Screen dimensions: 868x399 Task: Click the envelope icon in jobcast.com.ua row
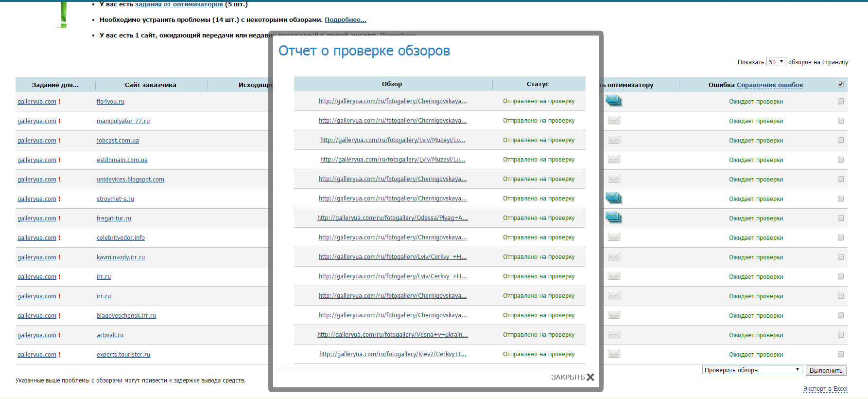[x=614, y=140]
